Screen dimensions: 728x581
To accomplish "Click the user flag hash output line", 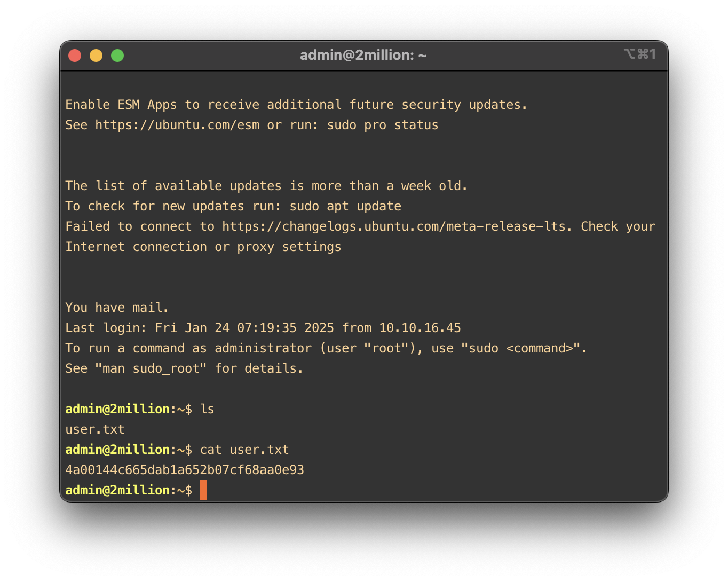I will click(x=185, y=470).
